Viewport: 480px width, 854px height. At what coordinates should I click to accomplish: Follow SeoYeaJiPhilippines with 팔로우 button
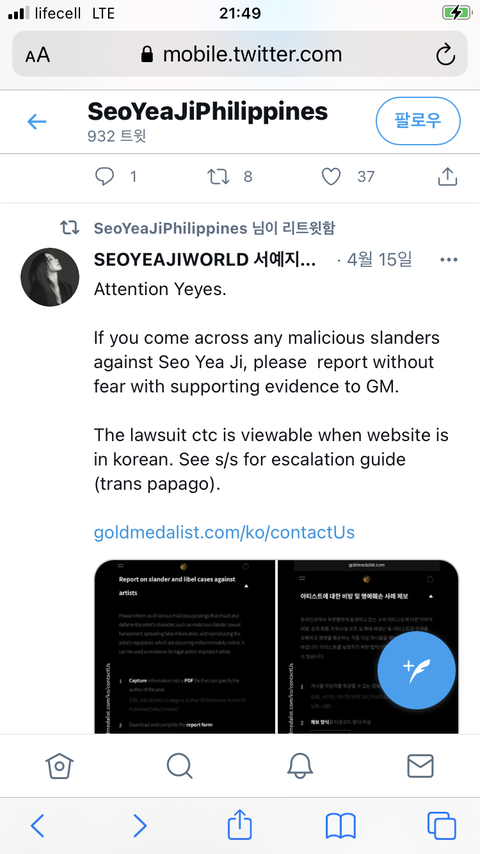418,121
